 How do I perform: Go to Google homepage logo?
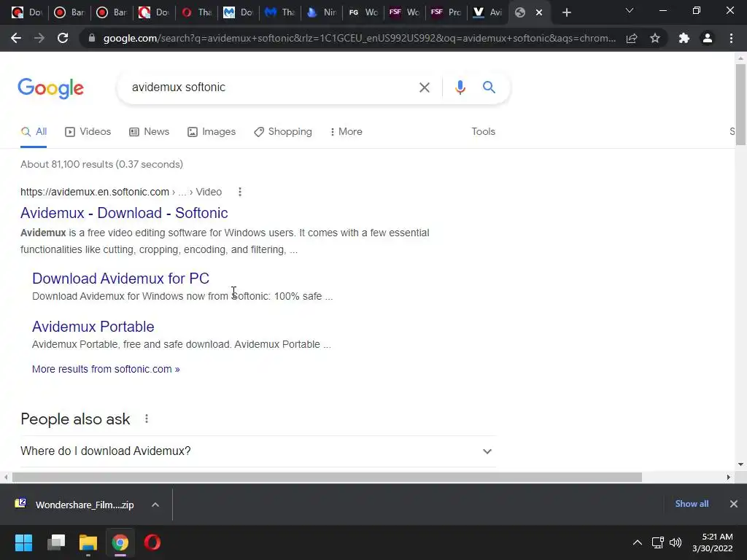click(x=51, y=88)
